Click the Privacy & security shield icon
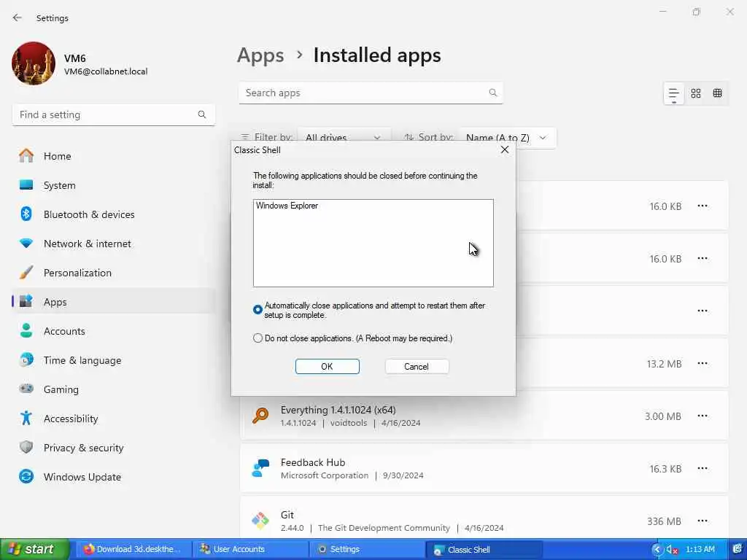Screen dimensions: 747x560 pyautogui.click(x=26, y=447)
